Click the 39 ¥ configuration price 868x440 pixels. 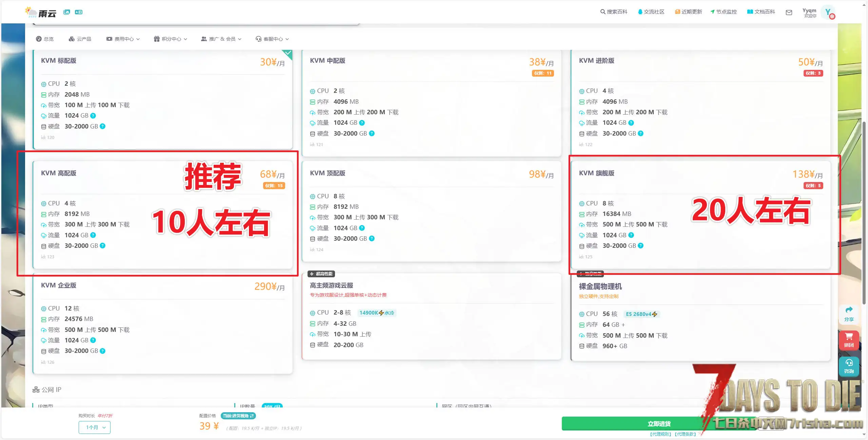click(209, 426)
